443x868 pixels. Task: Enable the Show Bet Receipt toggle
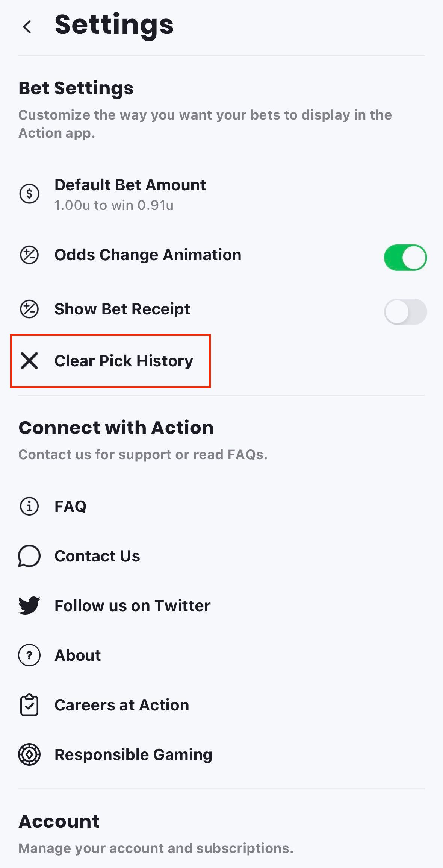pos(405,312)
